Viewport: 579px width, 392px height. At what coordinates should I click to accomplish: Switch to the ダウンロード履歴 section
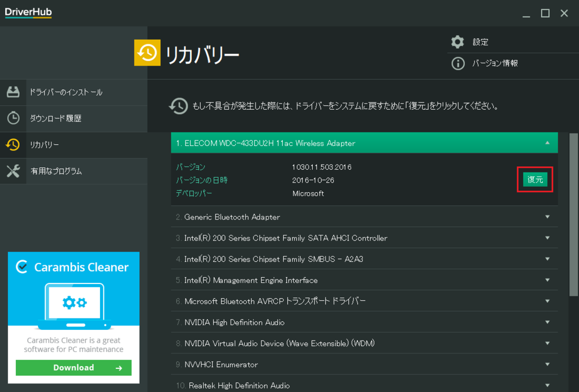pyautogui.click(x=57, y=119)
